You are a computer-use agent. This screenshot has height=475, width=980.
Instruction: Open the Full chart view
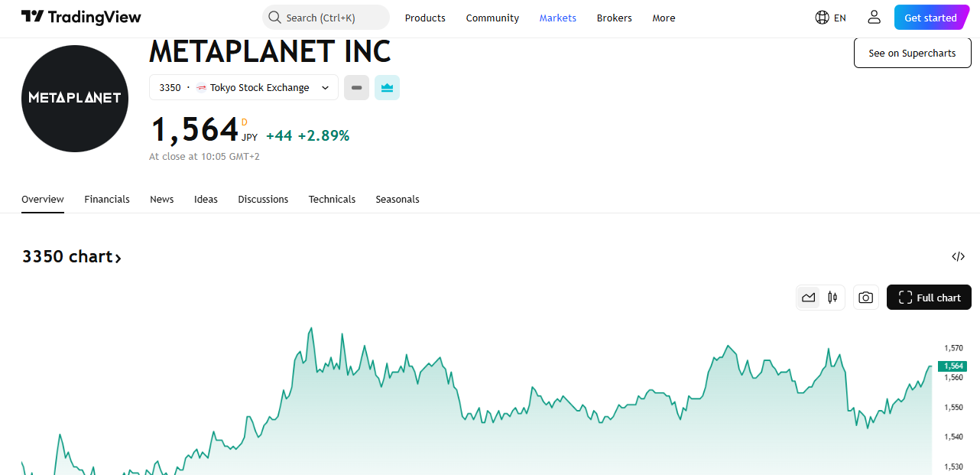[x=929, y=298]
